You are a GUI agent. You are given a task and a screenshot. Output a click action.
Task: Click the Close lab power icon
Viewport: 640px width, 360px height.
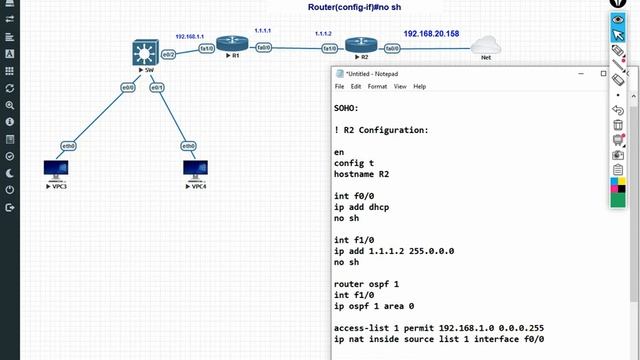[x=10, y=190]
